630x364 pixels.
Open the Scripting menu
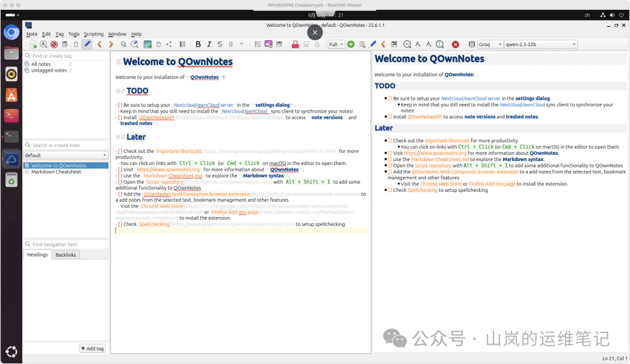[x=93, y=34]
